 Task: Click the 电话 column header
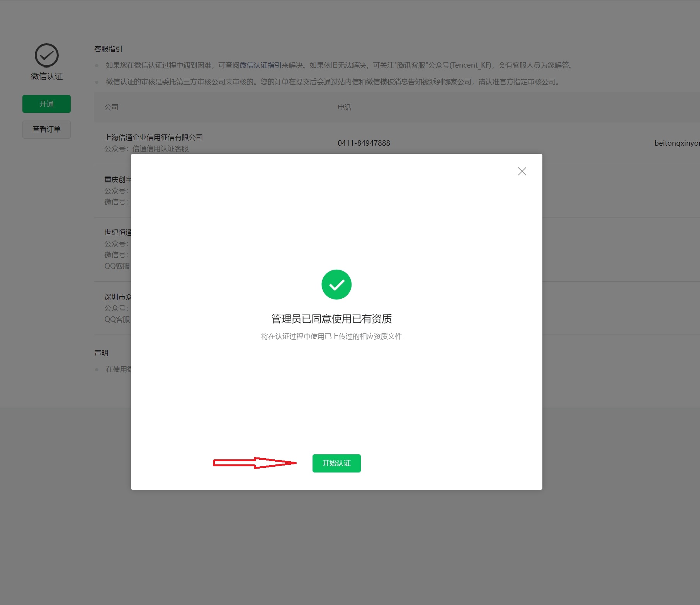coord(345,107)
